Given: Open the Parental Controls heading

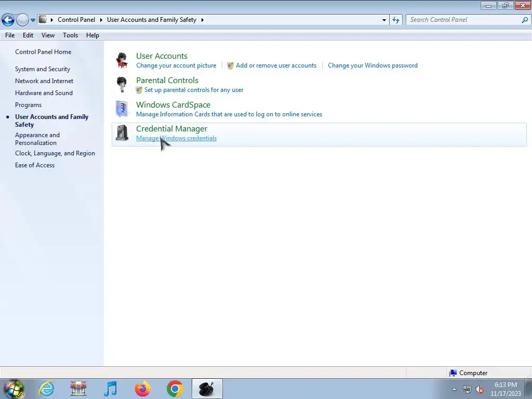Looking at the screenshot, I should (x=167, y=81).
